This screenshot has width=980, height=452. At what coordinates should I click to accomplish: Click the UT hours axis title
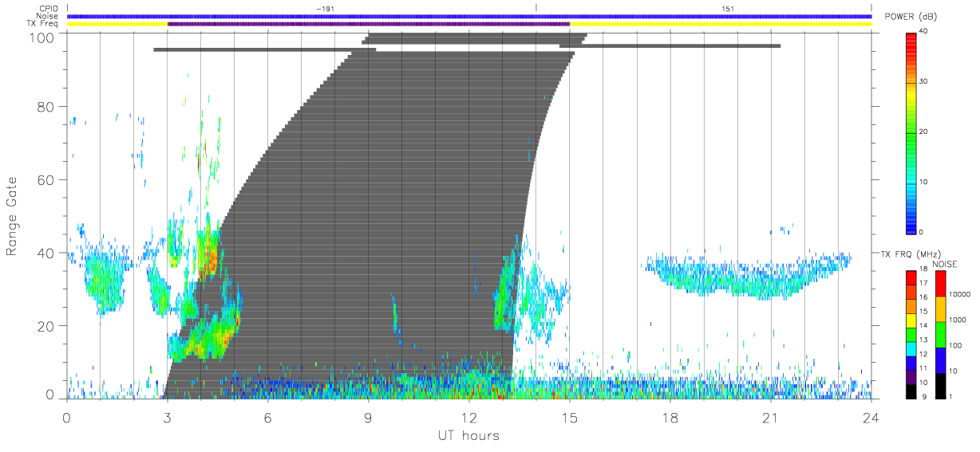(468, 435)
